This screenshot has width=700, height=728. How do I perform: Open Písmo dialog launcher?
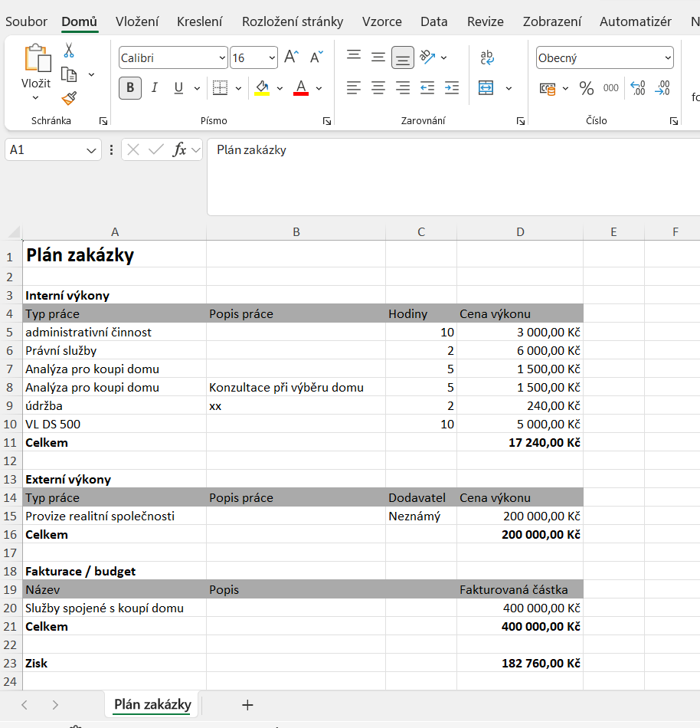(x=327, y=121)
